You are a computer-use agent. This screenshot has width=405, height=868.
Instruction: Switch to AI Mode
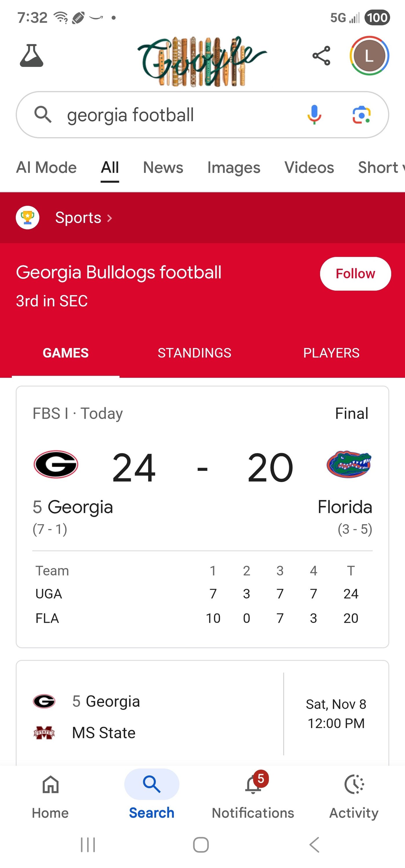[x=47, y=167]
